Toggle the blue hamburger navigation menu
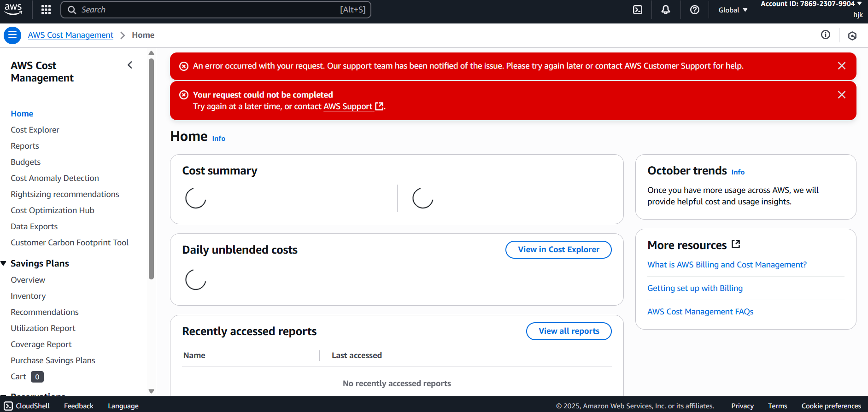The image size is (868, 412). click(12, 35)
